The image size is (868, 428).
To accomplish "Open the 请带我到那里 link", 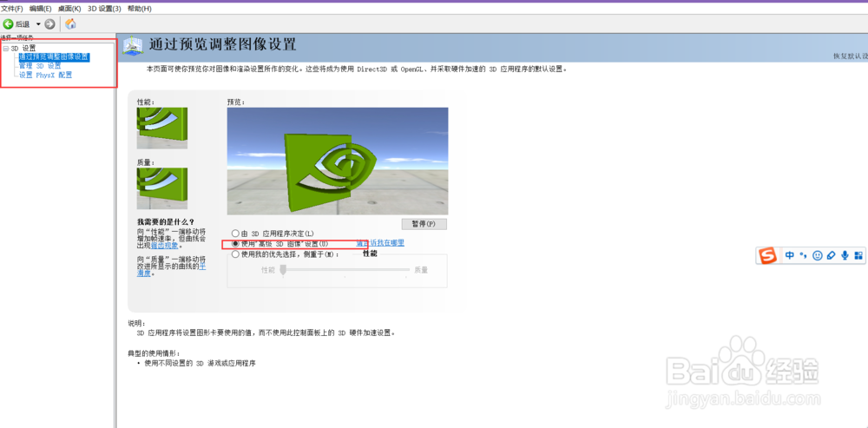I will 380,243.
